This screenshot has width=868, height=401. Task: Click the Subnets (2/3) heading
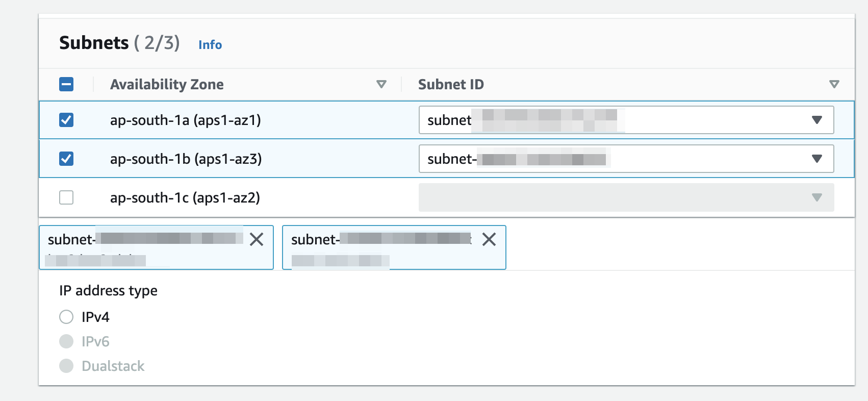(119, 43)
